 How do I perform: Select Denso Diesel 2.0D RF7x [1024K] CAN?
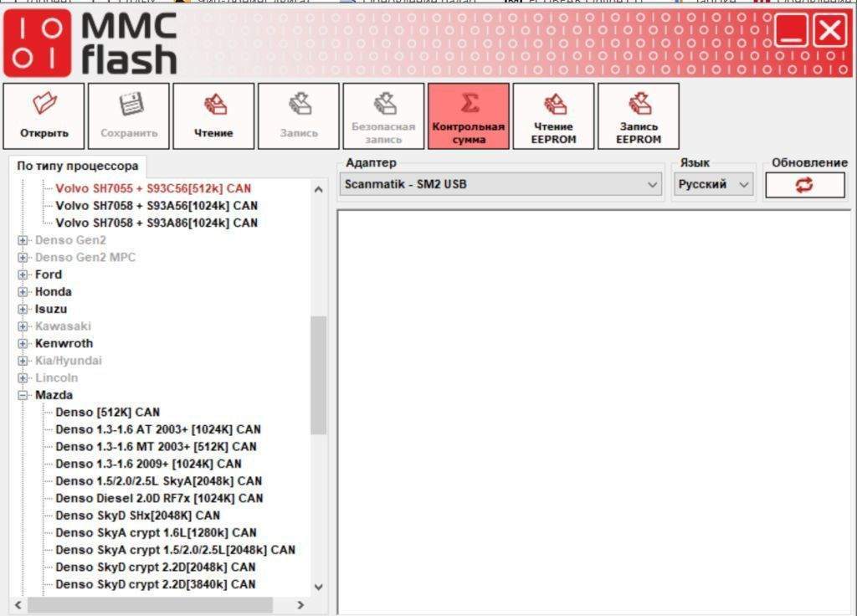159,499
